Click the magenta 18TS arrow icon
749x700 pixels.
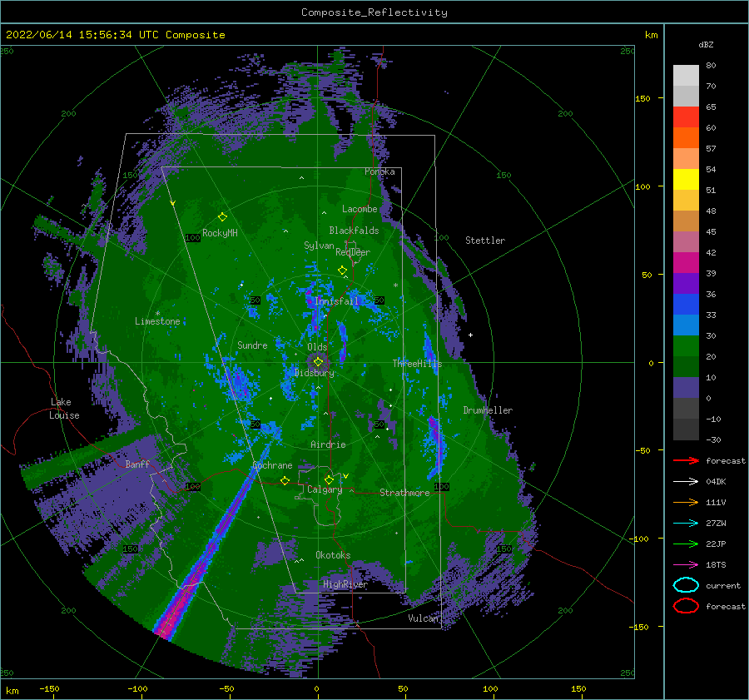coord(686,564)
